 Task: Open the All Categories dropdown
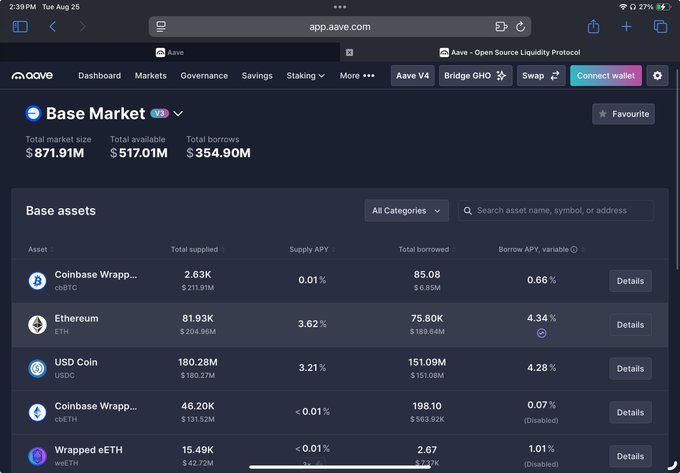(x=406, y=211)
